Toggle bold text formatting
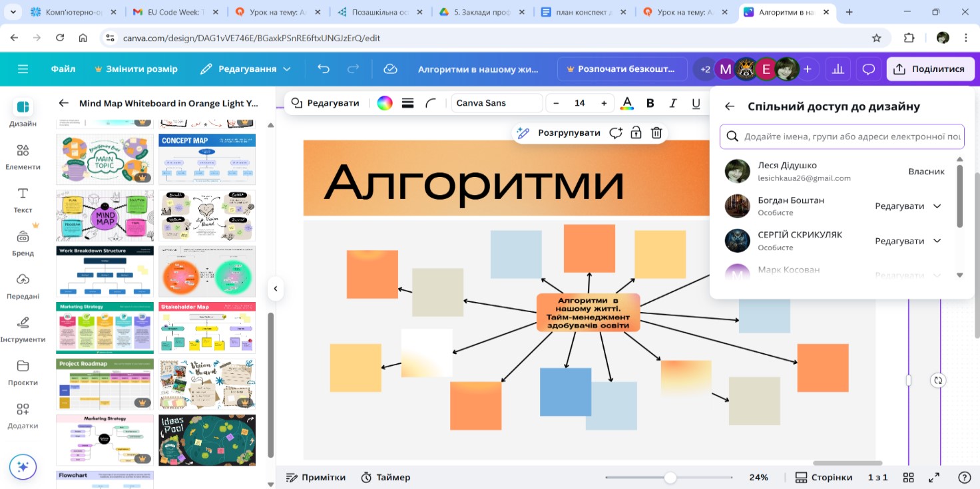 (x=650, y=103)
